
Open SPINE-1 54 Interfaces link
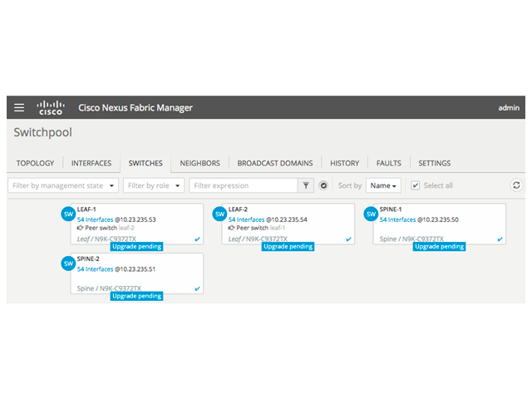pyautogui.click(x=397, y=219)
